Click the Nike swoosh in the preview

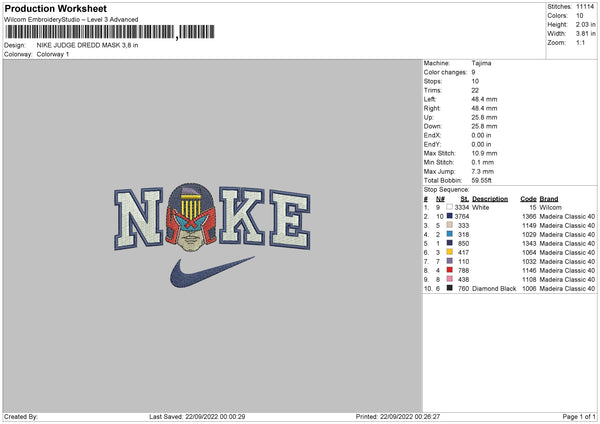click(x=212, y=272)
